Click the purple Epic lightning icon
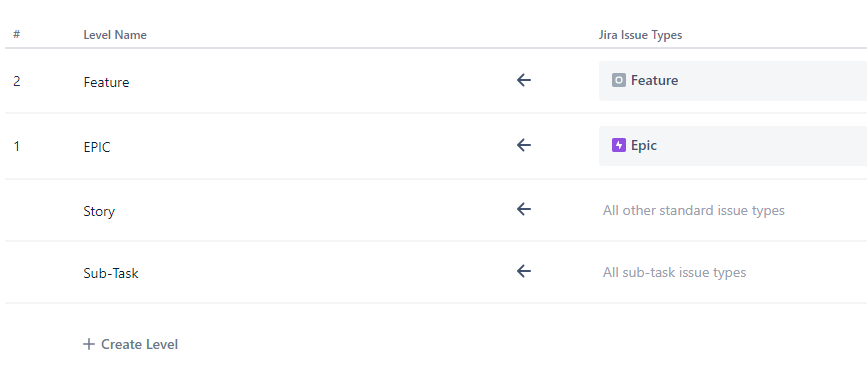This screenshot has width=867, height=376. [619, 145]
